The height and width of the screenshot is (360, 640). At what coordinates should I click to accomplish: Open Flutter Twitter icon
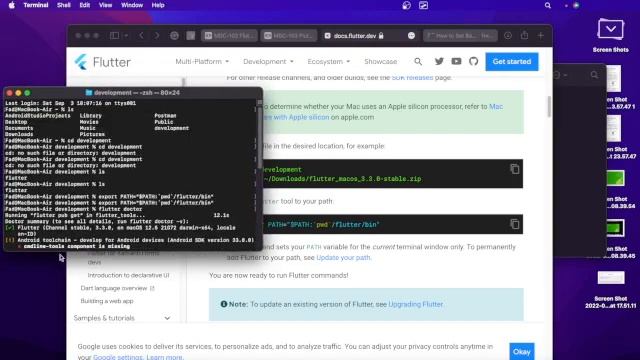tap(439, 62)
